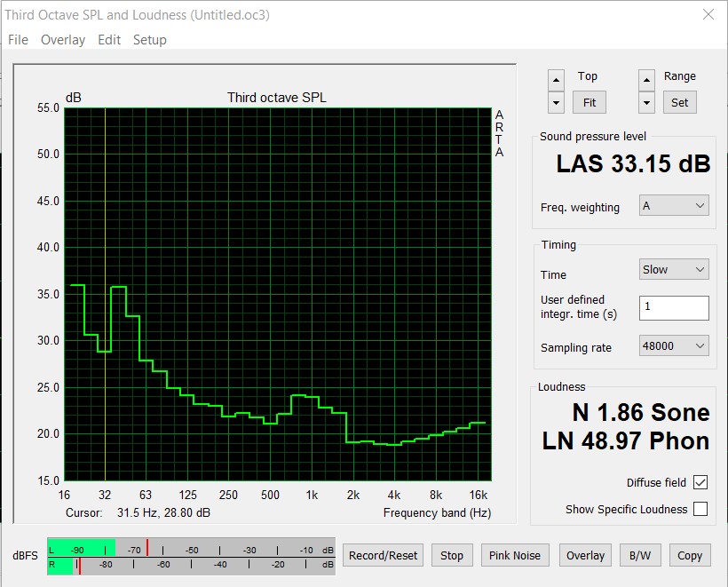Stop the measurement with Stop button
728x587 pixels.
tap(452, 555)
